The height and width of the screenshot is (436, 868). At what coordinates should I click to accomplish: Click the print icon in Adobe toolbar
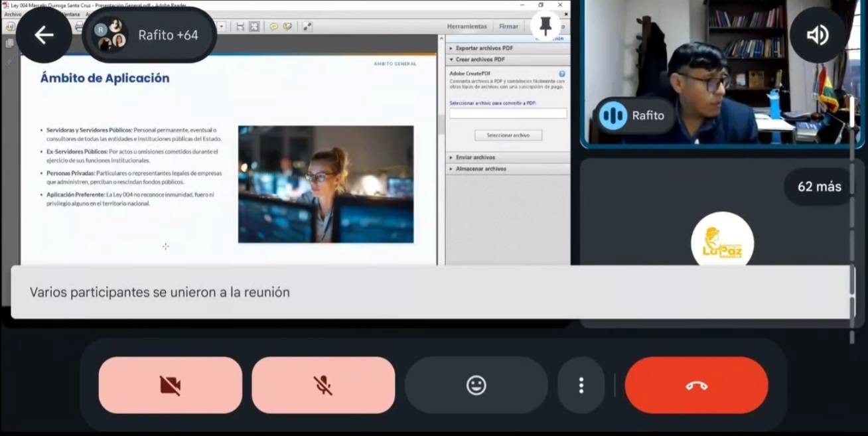point(79,27)
